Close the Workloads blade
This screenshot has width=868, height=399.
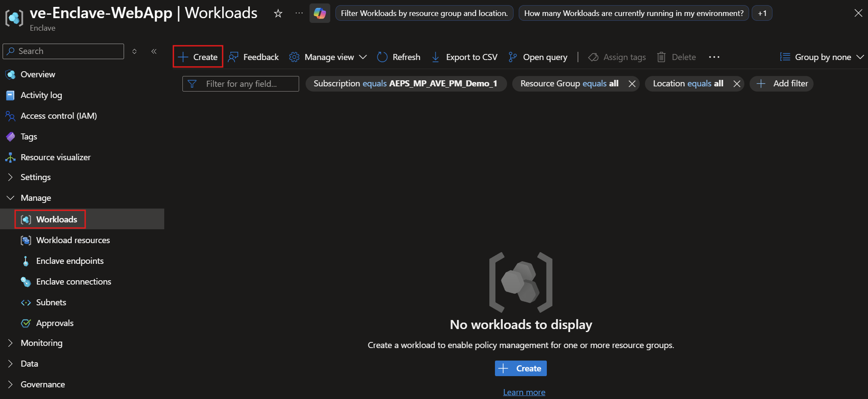pos(858,13)
